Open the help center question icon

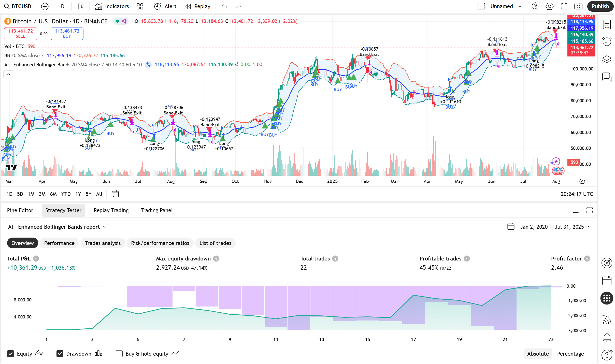607,355
